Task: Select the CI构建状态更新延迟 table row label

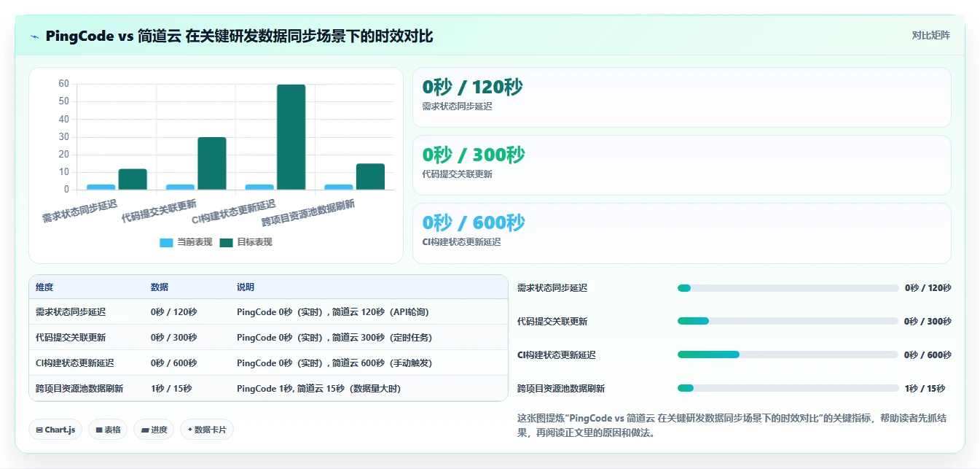Action: (75, 363)
